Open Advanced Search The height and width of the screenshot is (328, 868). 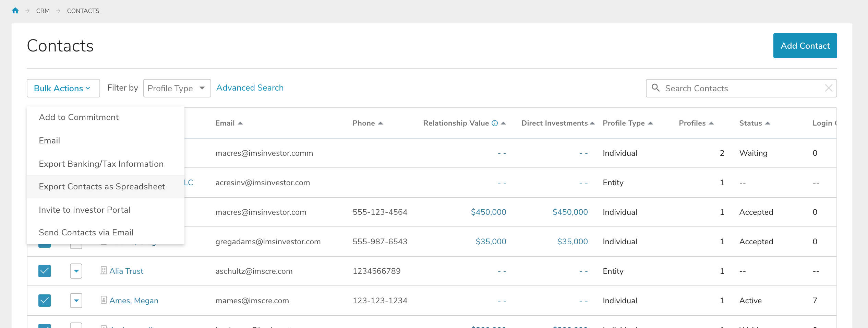[250, 87]
